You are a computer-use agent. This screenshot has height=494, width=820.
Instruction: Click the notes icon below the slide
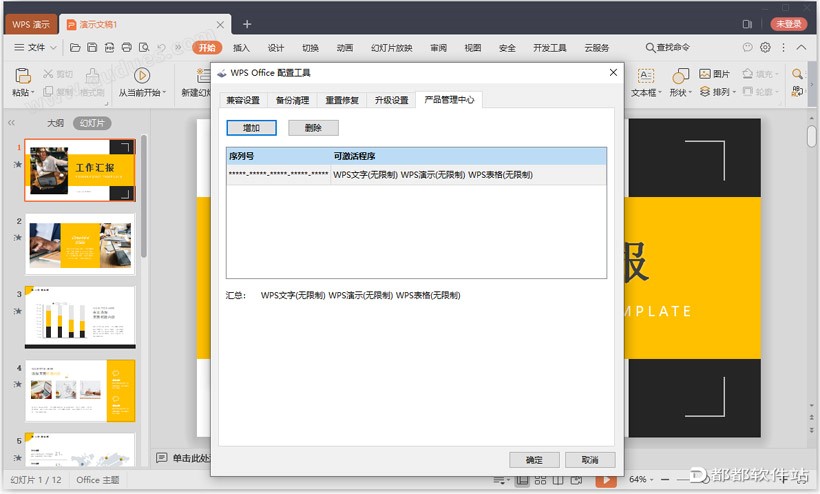point(162,458)
